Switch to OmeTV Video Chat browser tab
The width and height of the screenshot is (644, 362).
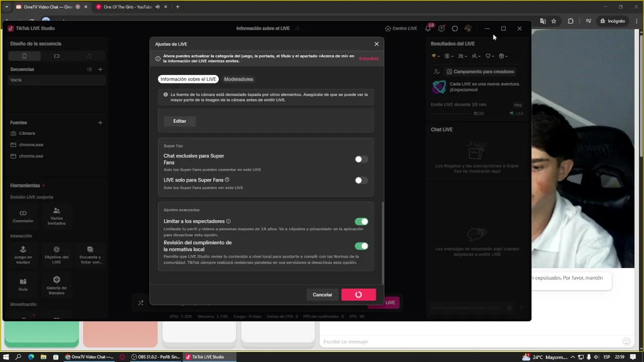click(x=49, y=7)
